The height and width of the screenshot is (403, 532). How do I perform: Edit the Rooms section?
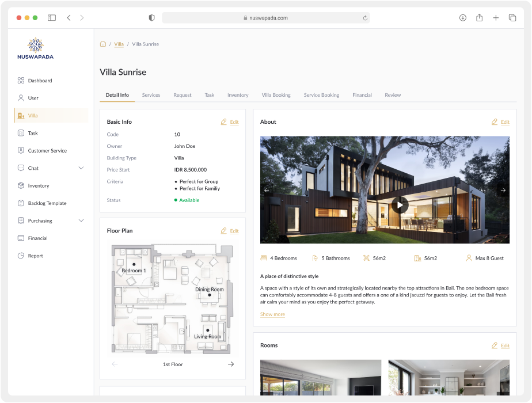coord(500,345)
